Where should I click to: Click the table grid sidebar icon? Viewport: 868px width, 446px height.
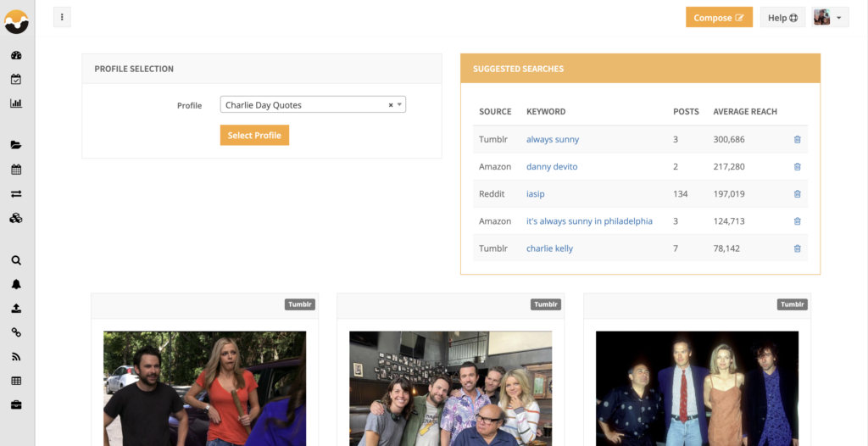point(16,382)
